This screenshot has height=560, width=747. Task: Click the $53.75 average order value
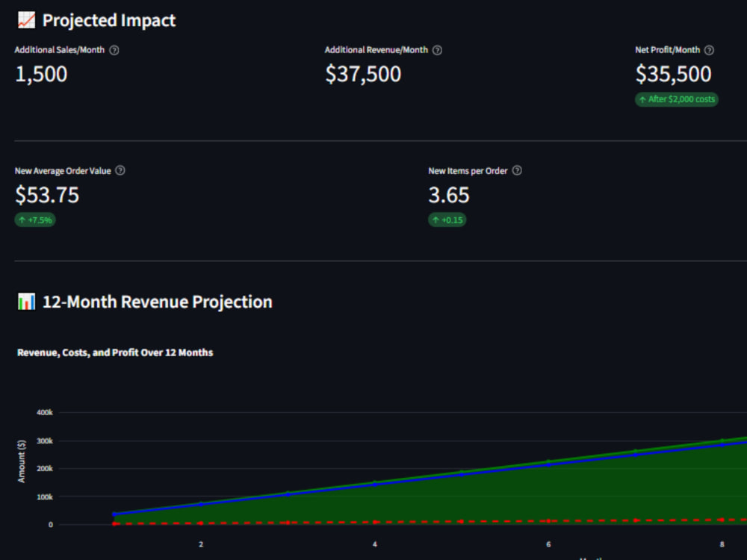pos(47,195)
